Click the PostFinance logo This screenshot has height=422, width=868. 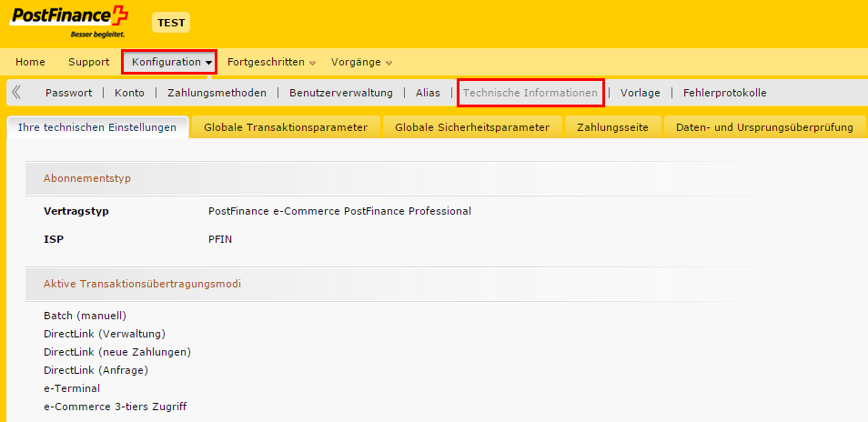[x=69, y=20]
